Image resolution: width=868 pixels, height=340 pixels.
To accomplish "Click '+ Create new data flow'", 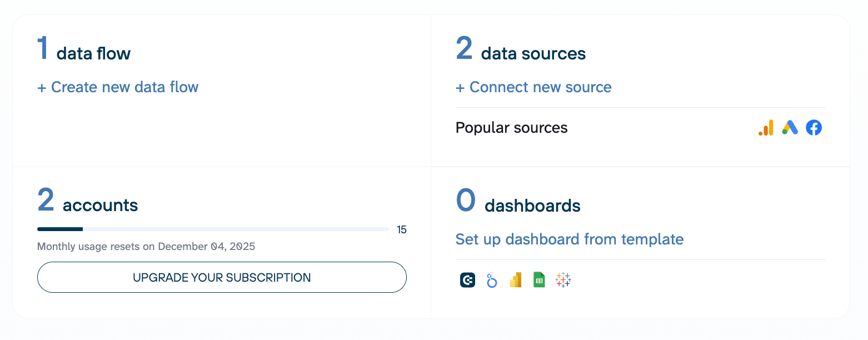I will point(118,87).
